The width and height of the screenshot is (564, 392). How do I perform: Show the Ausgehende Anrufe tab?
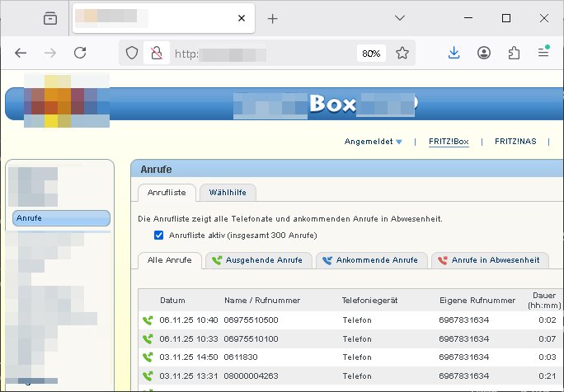point(258,260)
